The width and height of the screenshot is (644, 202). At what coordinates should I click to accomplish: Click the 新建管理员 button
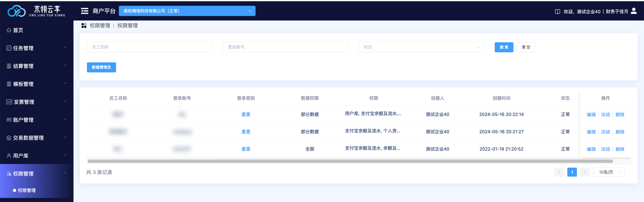(101, 67)
